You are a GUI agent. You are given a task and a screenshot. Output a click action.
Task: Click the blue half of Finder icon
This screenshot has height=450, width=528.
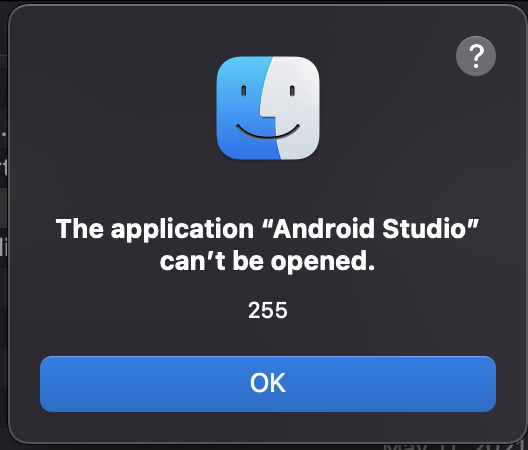[242, 108]
